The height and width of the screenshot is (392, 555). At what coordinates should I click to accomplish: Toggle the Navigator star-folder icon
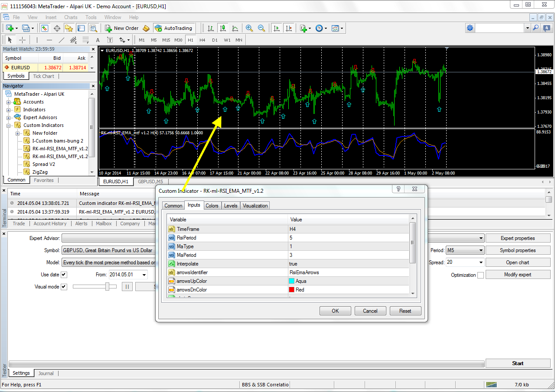pyautogui.click(x=69, y=28)
